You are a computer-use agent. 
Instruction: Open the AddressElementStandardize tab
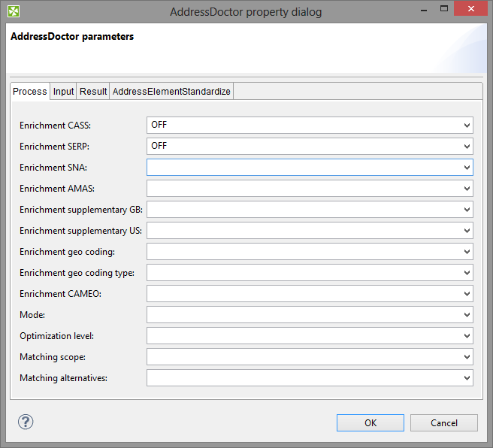click(x=171, y=92)
